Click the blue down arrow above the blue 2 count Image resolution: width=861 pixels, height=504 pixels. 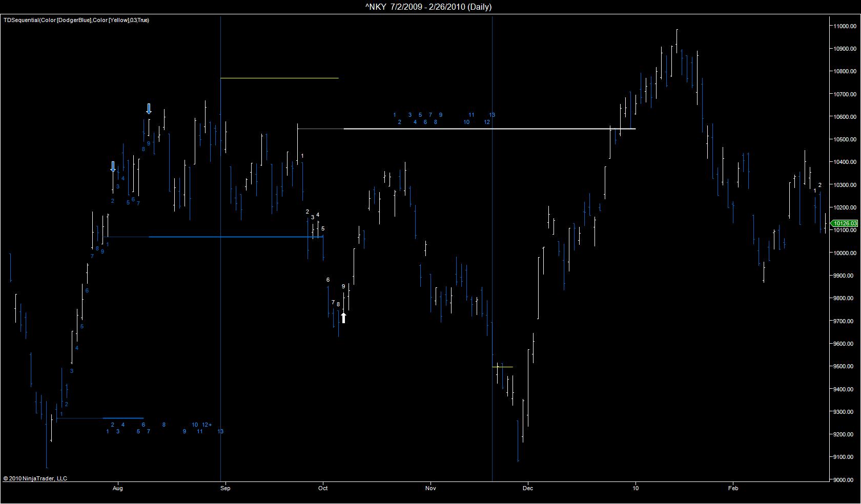[x=113, y=166]
